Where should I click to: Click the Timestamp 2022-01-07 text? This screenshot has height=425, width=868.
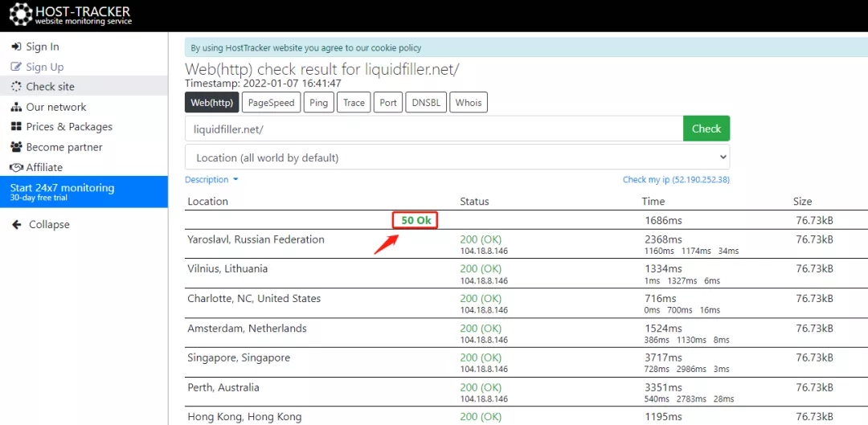(x=263, y=84)
